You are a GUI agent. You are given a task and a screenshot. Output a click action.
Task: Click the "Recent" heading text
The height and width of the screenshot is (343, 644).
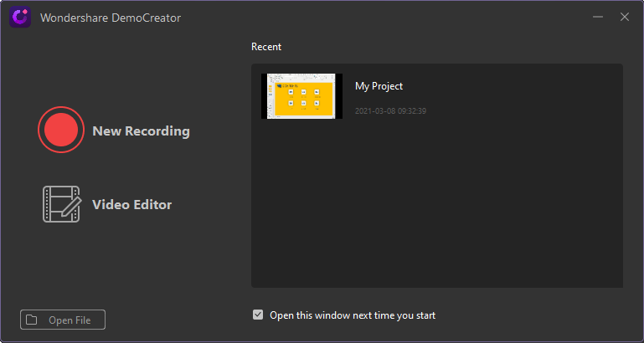click(x=266, y=47)
